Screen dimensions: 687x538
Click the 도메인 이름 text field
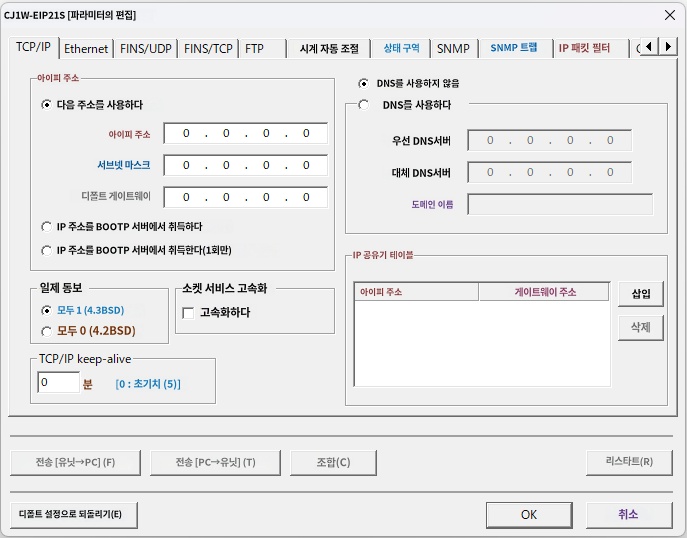click(560, 205)
